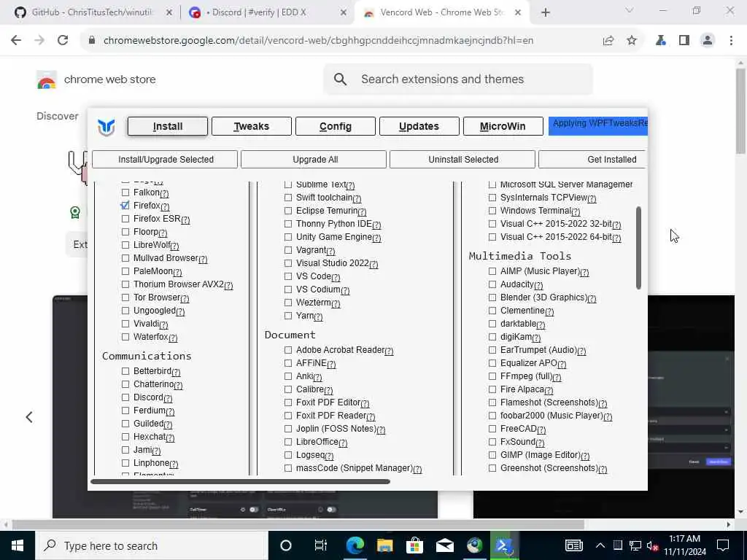Click the WinUtil vertical scrollbar thumb

(638, 248)
